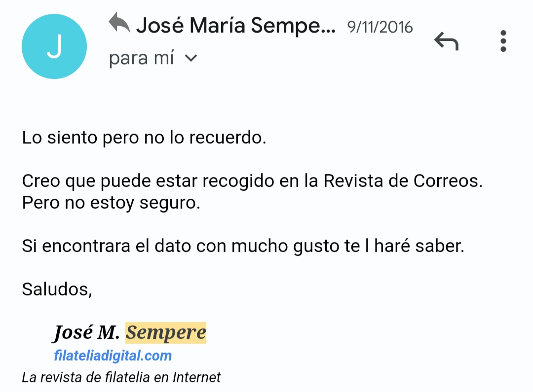Tap the circular J sender avatar
This screenshot has width=533, height=392.
54,46
